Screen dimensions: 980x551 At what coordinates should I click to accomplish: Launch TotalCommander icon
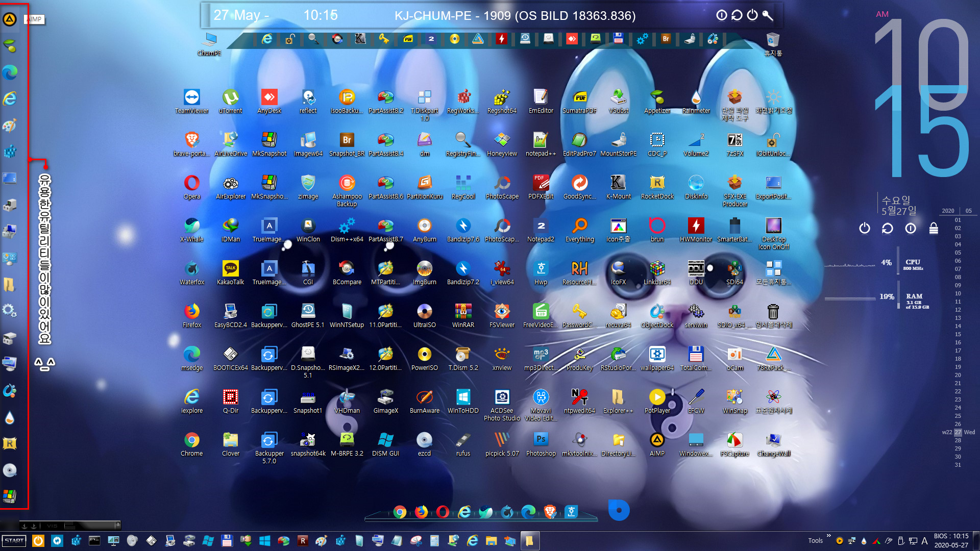point(696,358)
